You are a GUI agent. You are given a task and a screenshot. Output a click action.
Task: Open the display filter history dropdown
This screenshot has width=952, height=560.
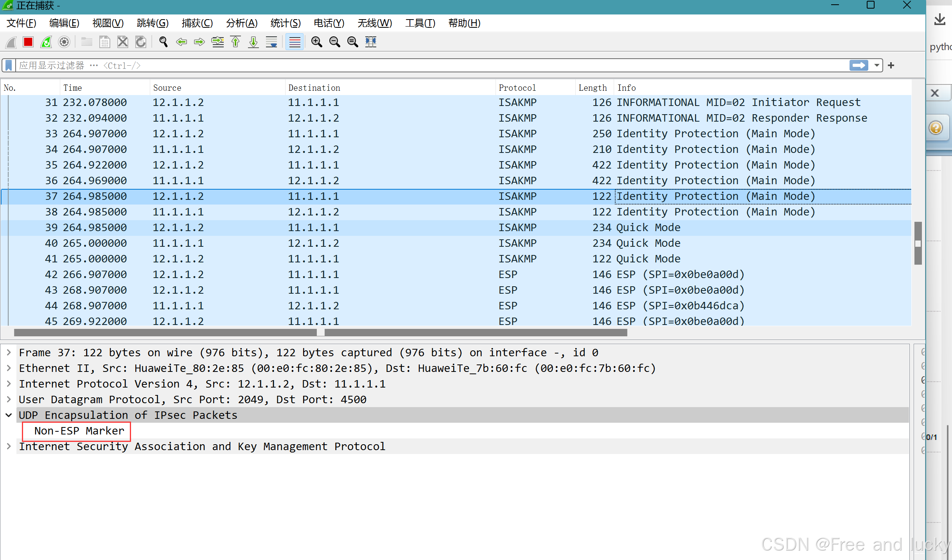(877, 65)
